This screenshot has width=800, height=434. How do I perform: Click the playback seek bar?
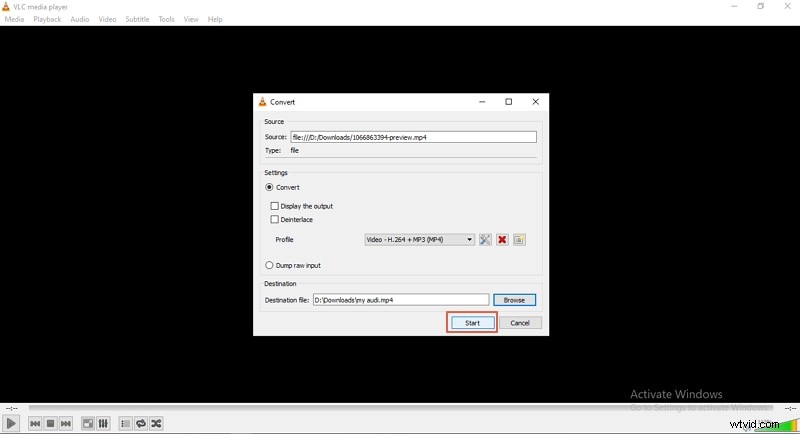pyautogui.click(x=401, y=407)
